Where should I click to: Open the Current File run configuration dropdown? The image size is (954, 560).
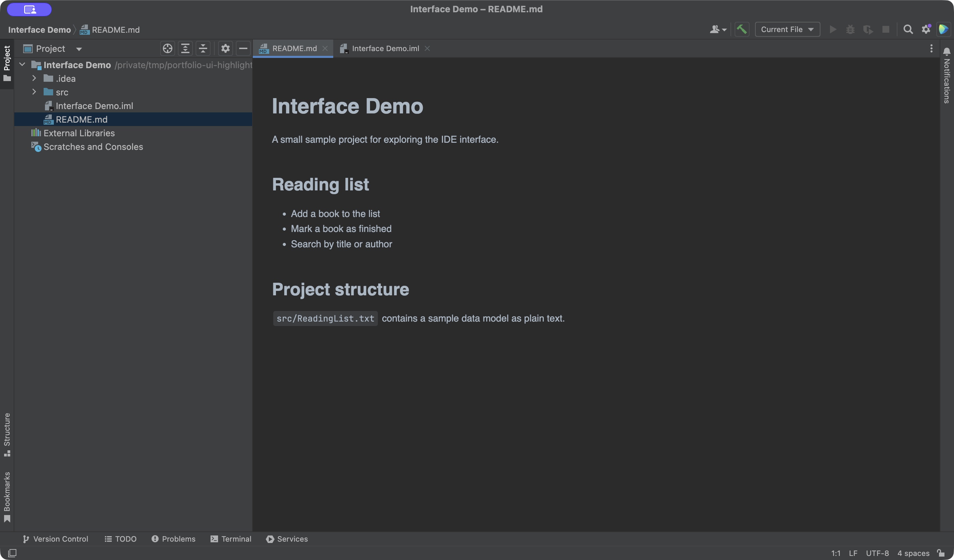pyautogui.click(x=787, y=30)
